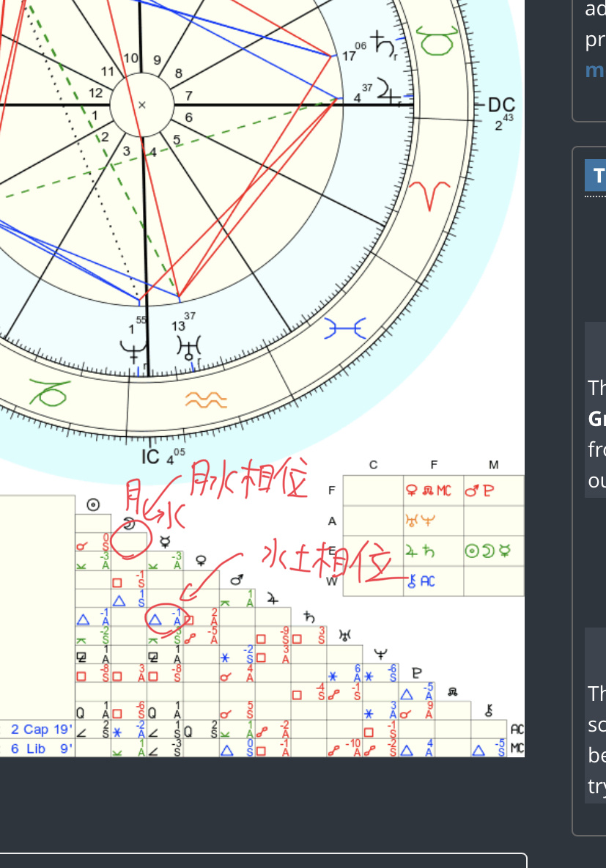This screenshot has width=606, height=868.
Task: Click the DC descendant label
Action: coord(501,105)
